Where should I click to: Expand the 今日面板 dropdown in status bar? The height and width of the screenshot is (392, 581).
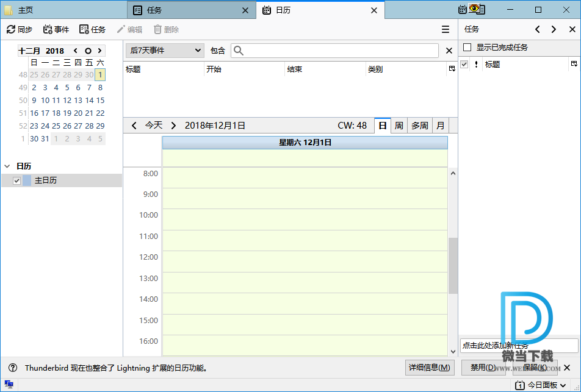coord(563,385)
